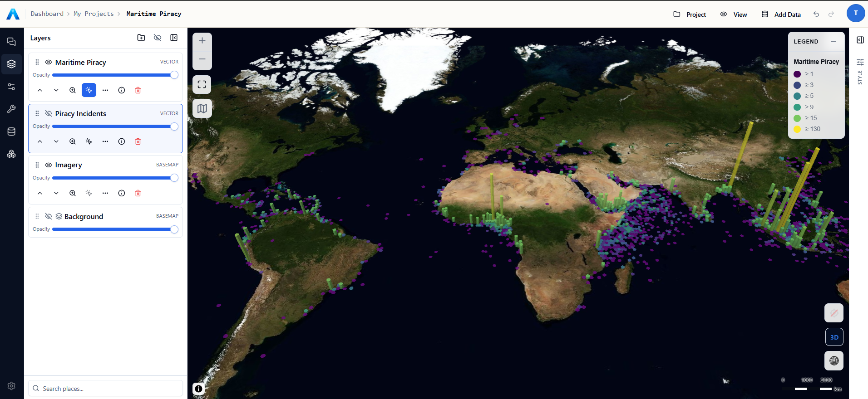Screen dimensions: 868x399
Task: Show info for Maritime Piracy layer
Action: point(122,90)
